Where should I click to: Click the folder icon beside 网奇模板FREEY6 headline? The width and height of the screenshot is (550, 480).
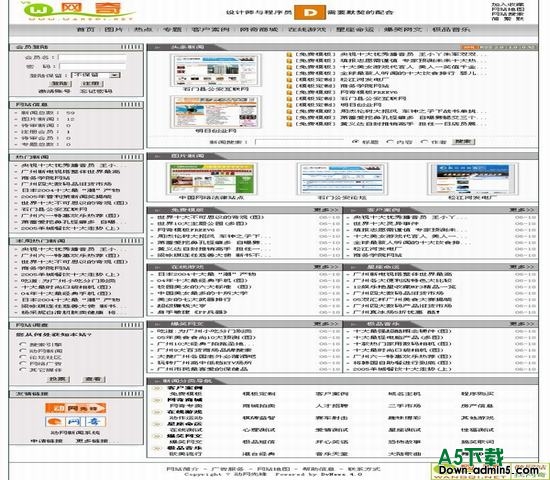[289, 92]
